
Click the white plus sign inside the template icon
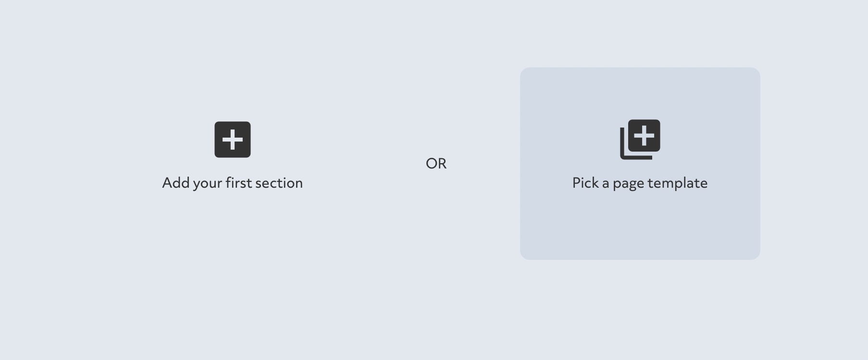(644, 136)
